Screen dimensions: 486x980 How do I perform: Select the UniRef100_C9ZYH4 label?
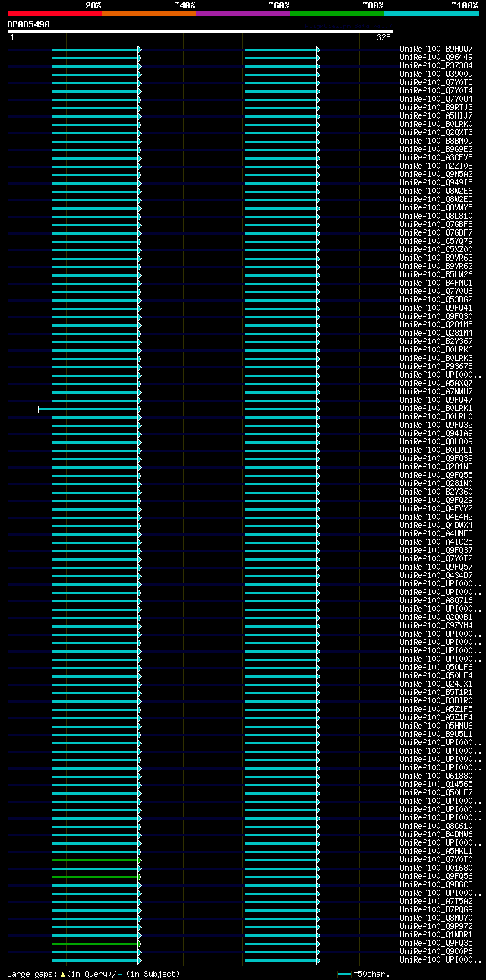(437, 626)
